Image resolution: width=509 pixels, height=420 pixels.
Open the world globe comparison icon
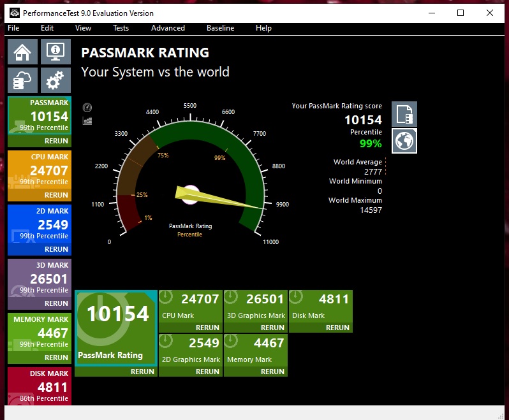[404, 141]
